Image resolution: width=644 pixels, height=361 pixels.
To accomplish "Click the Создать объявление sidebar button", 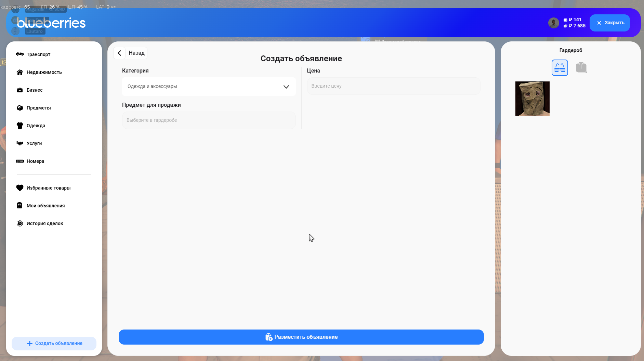I will (54, 343).
